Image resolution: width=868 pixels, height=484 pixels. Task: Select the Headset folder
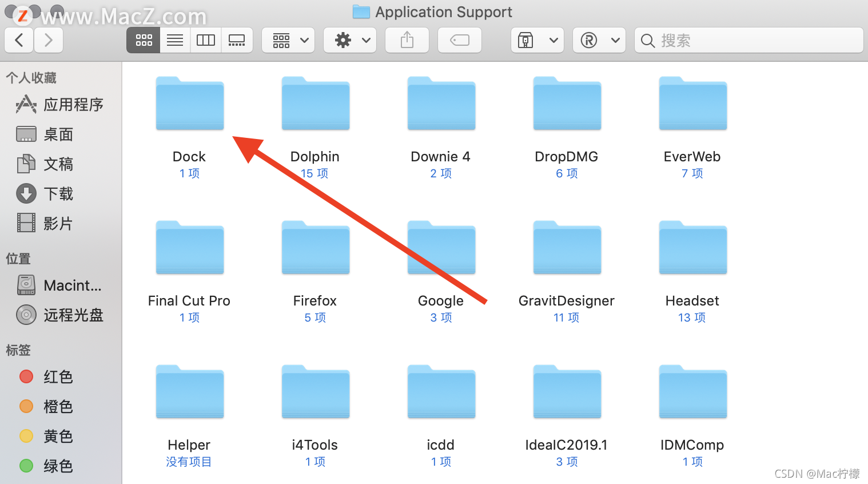[693, 248]
